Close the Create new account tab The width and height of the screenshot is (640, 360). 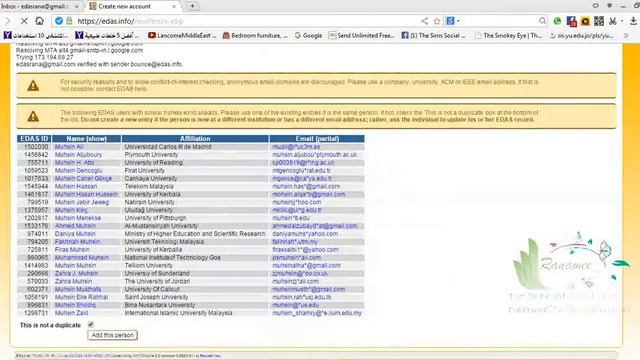coord(174,7)
